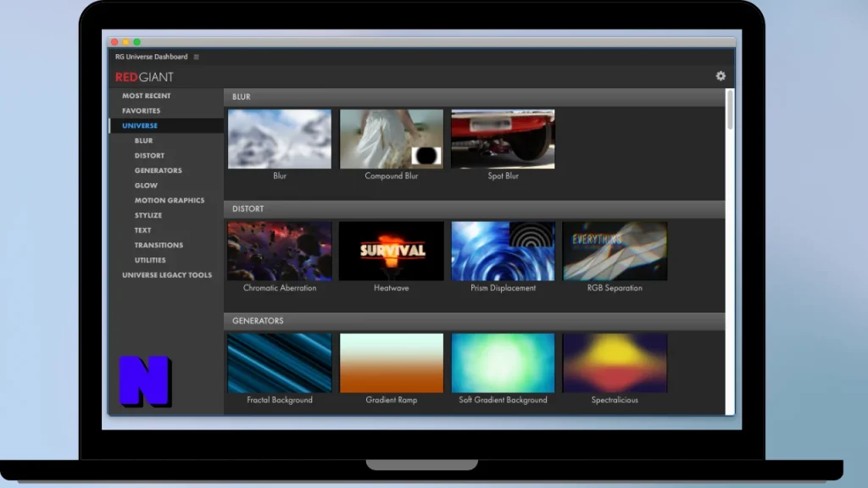The width and height of the screenshot is (868, 488).
Task: Click the GENERATORS section header
Action: [x=475, y=321]
